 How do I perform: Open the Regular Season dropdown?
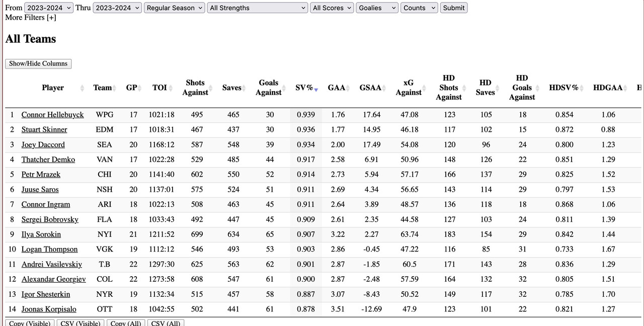[175, 8]
